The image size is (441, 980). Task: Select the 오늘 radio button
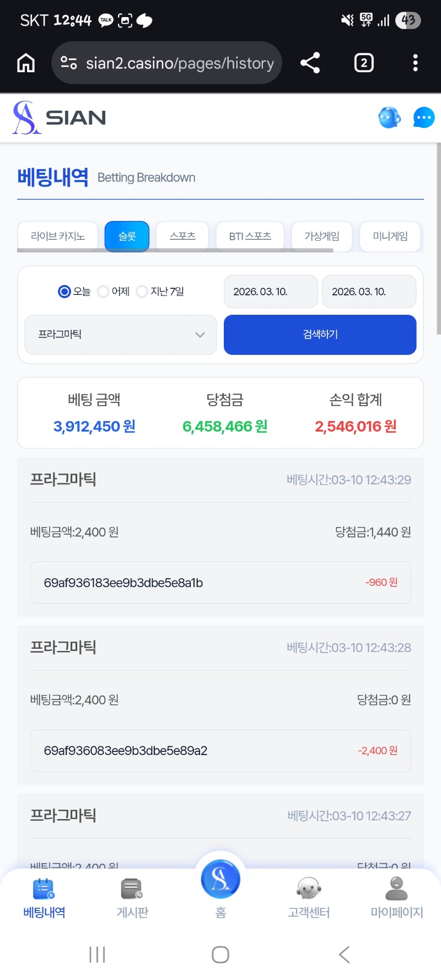(64, 292)
